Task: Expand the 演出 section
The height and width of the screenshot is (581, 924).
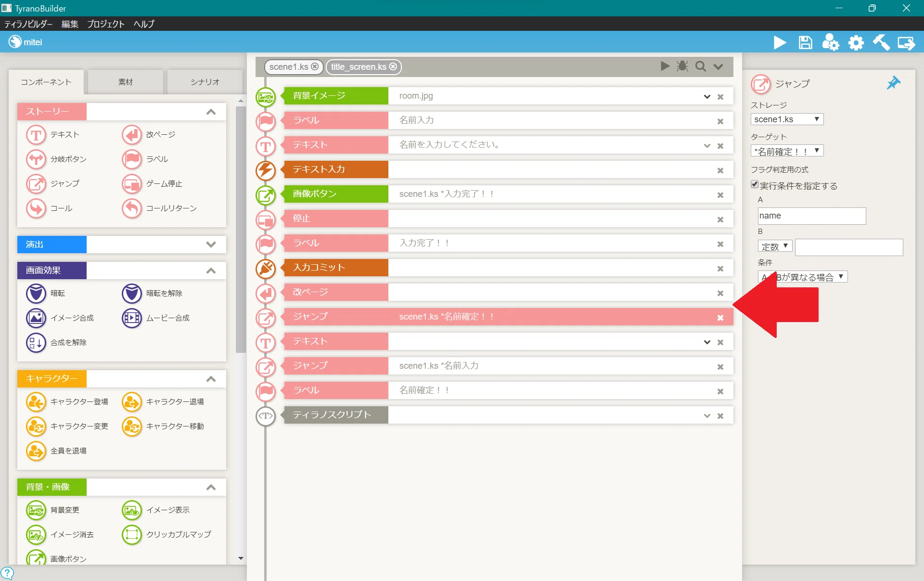Action: (x=210, y=245)
